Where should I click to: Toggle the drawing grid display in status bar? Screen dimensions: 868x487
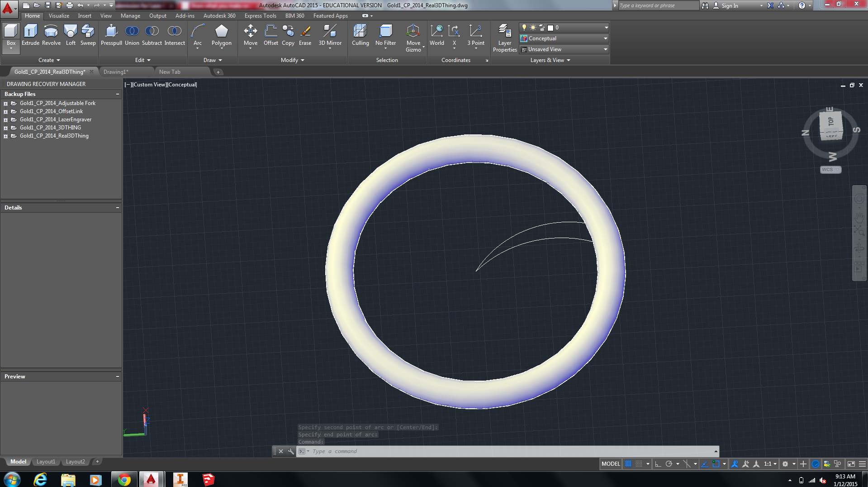click(x=628, y=464)
